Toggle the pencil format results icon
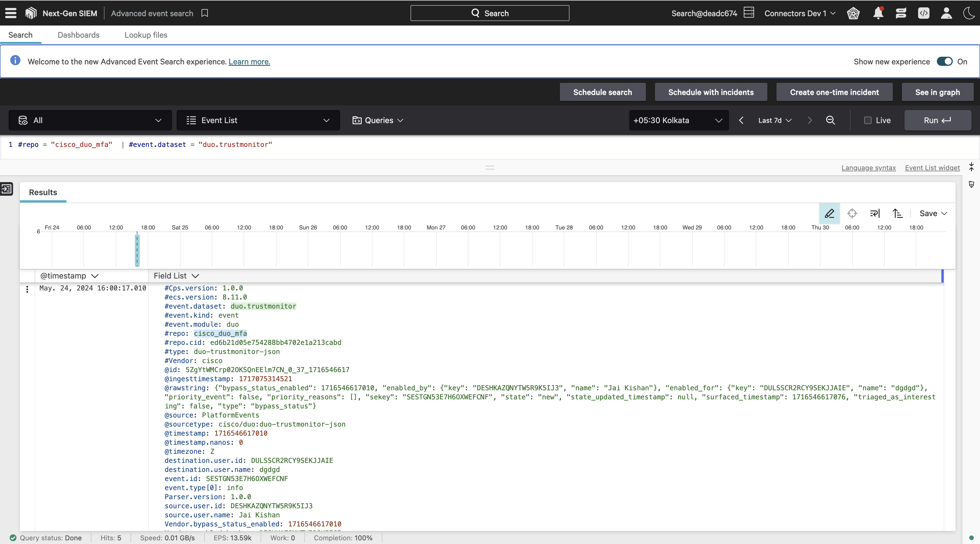The image size is (980, 544). coord(829,213)
